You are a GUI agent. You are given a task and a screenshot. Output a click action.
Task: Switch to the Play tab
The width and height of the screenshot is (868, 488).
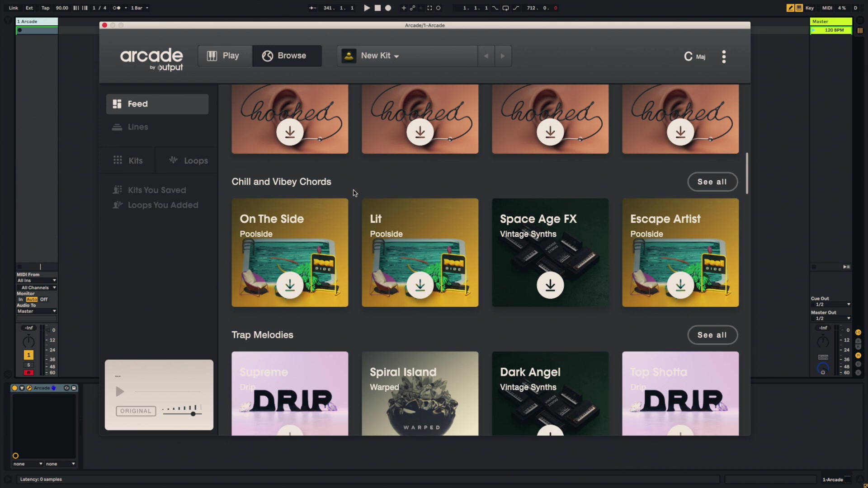[x=225, y=56]
